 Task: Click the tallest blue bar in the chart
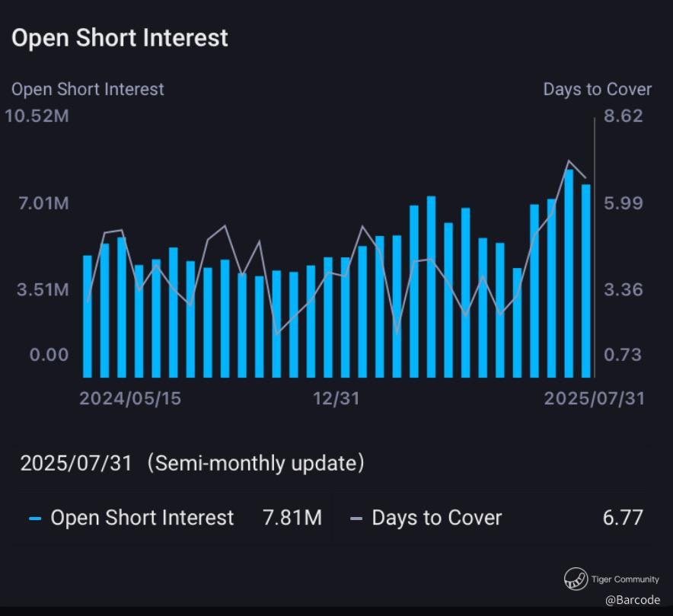569,273
